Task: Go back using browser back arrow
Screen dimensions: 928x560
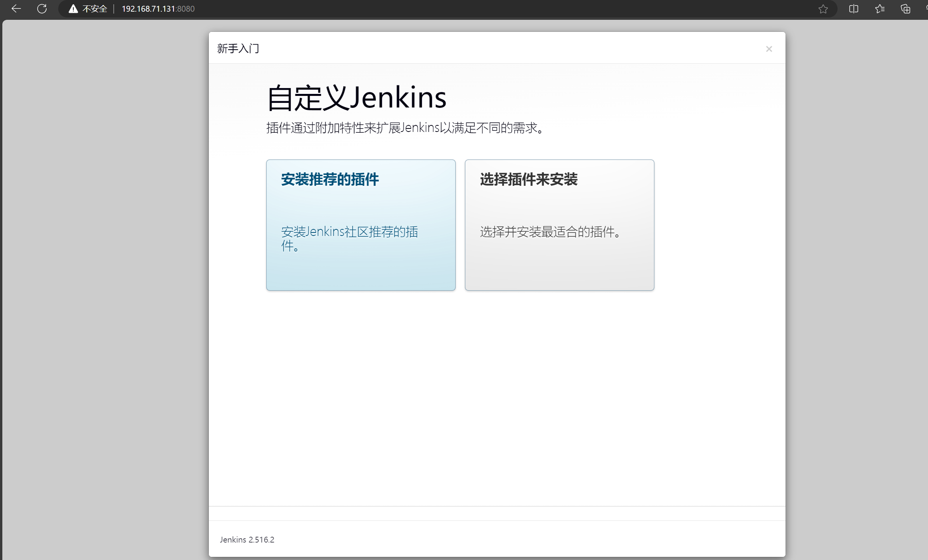Action: 16,9
